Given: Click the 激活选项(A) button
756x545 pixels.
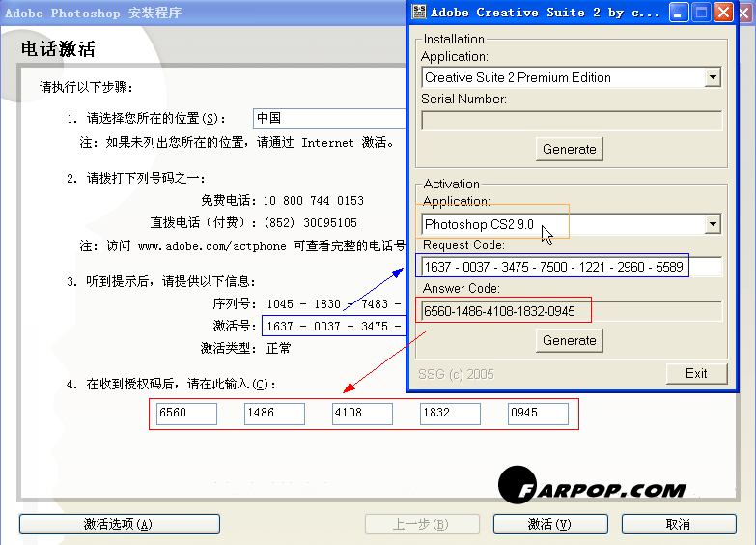Looking at the screenshot, I should (x=120, y=525).
